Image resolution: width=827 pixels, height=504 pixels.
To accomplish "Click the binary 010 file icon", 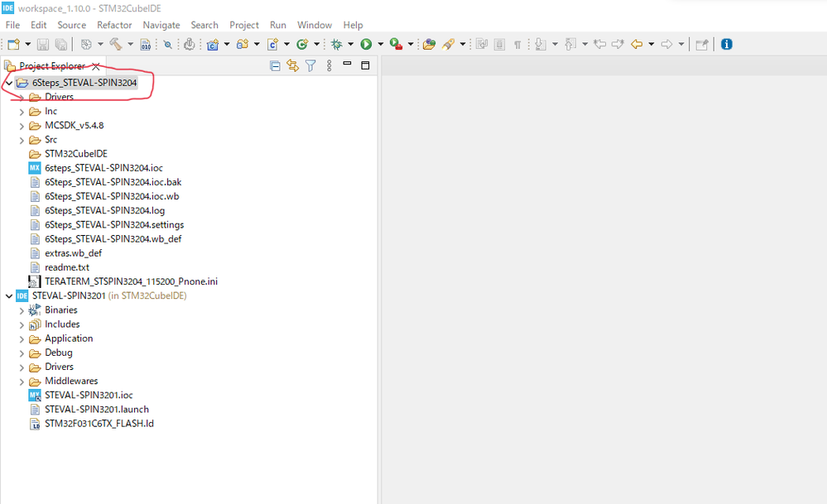I will [146, 45].
